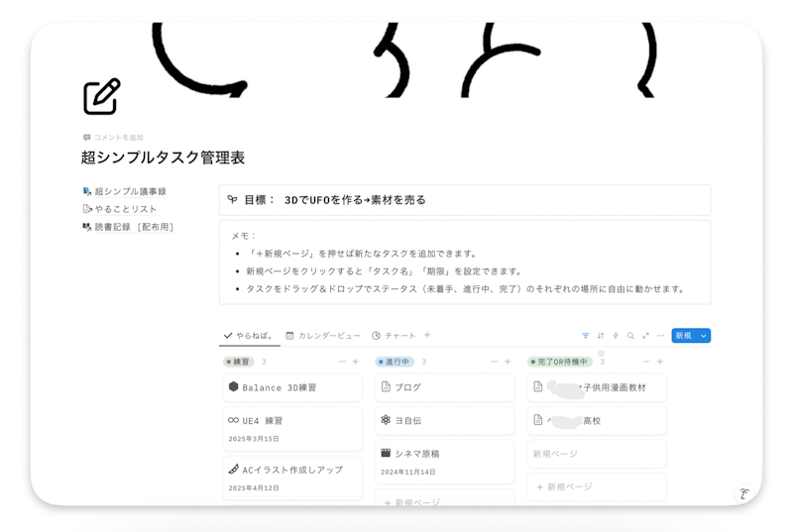The image size is (793, 532).
Task: Open the やることリスト page link
Action: click(120, 209)
